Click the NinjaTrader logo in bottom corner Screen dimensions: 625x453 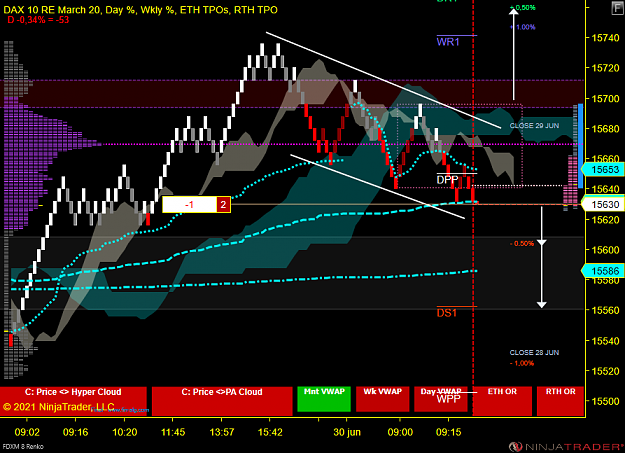tap(566, 447)
